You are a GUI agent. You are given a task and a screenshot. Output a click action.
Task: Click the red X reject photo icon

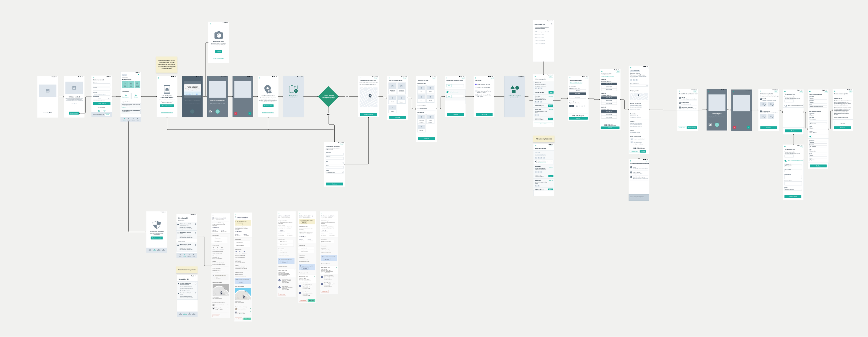point(236,114)
